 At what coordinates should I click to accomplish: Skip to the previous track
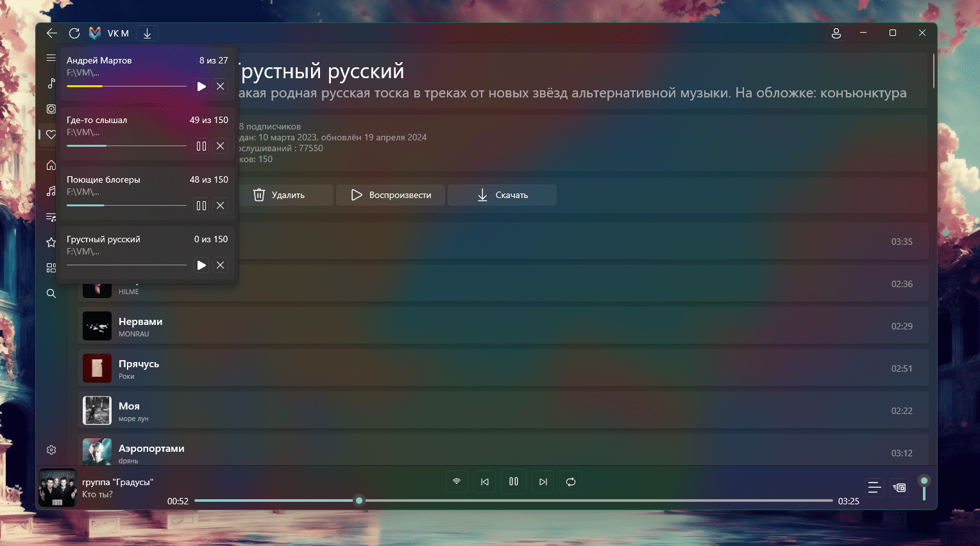pos(485,481)
